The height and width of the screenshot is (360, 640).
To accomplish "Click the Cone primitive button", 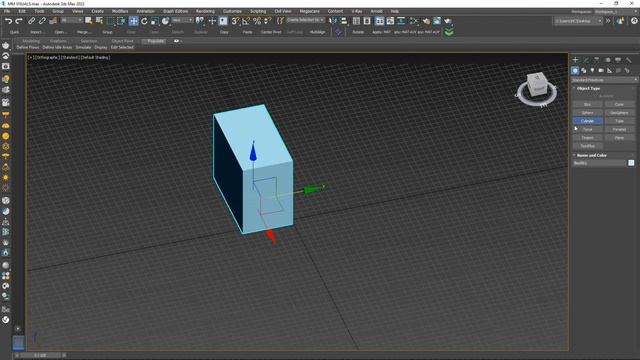I will tap(619, 104).
